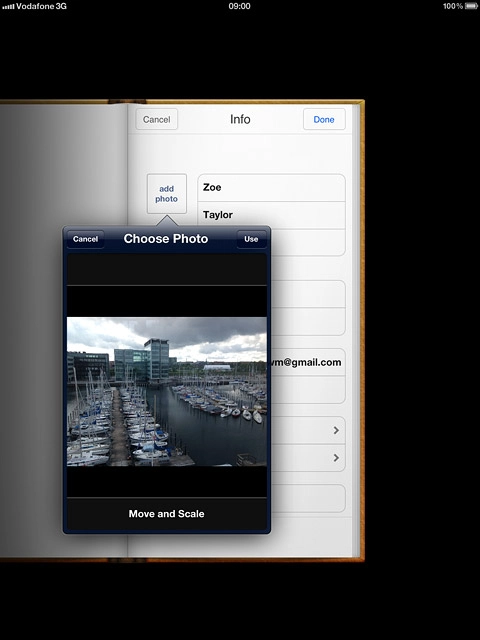Tap the Move and Scale label
The image size is (480, 640).
click(x=167, y=514)
